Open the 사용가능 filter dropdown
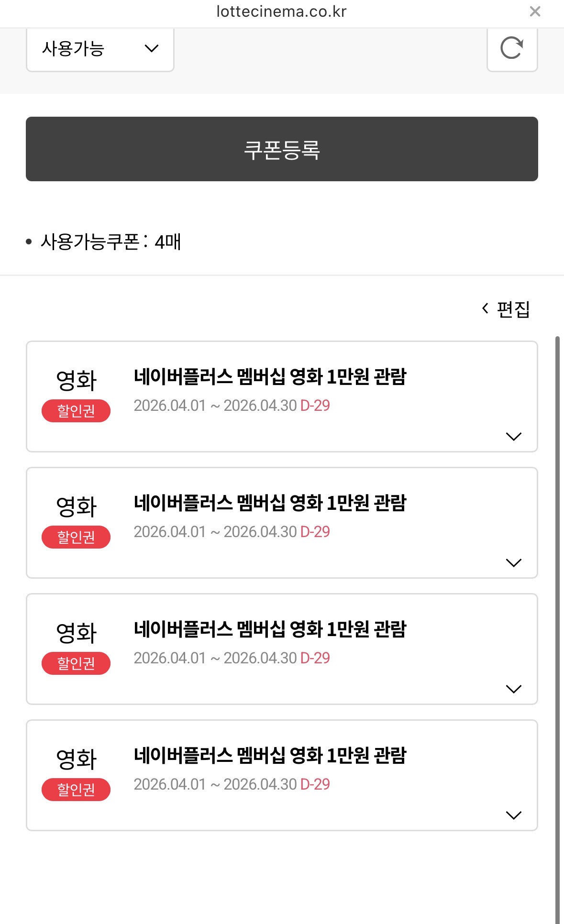 tap(100, 49)
